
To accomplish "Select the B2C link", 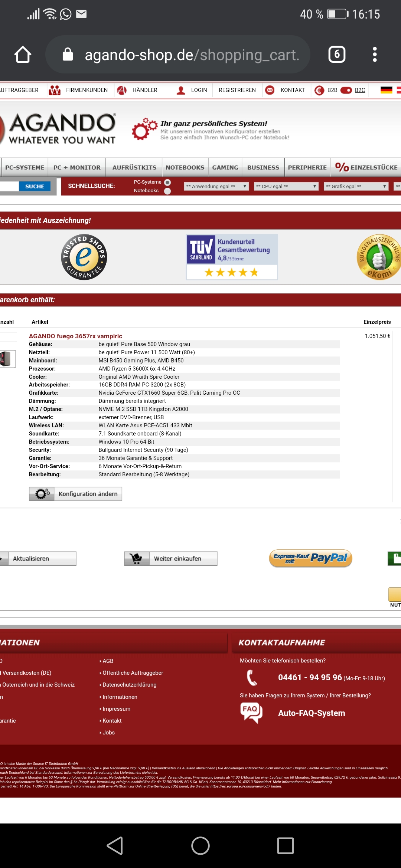I will (360, 90).
